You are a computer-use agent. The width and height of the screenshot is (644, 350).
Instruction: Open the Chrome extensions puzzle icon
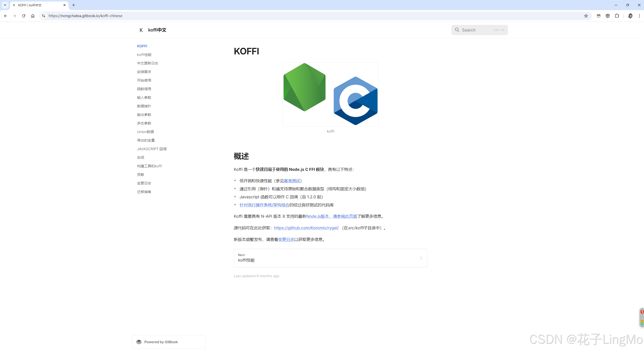[x=617, y=16]
